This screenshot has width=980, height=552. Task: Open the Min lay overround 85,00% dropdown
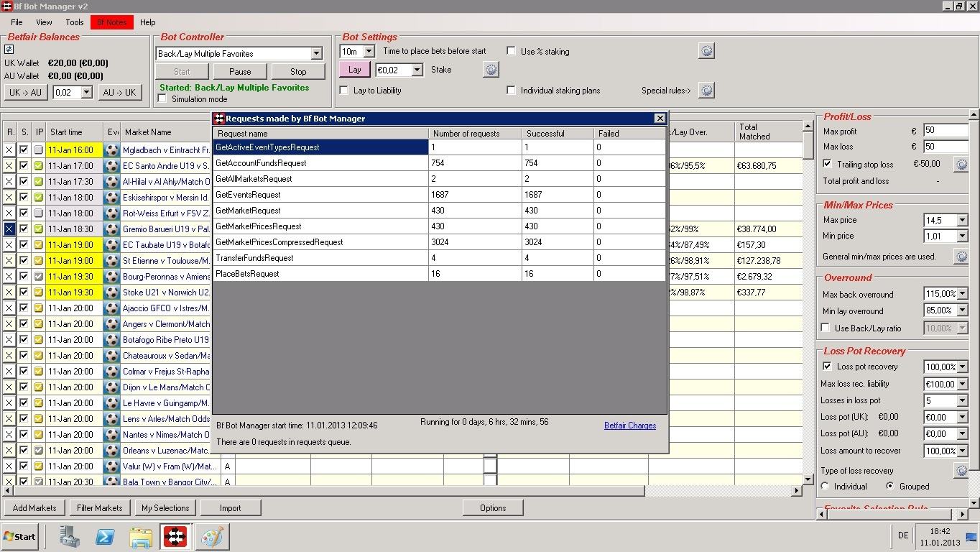pyautogui.click(x=963, y=310)
